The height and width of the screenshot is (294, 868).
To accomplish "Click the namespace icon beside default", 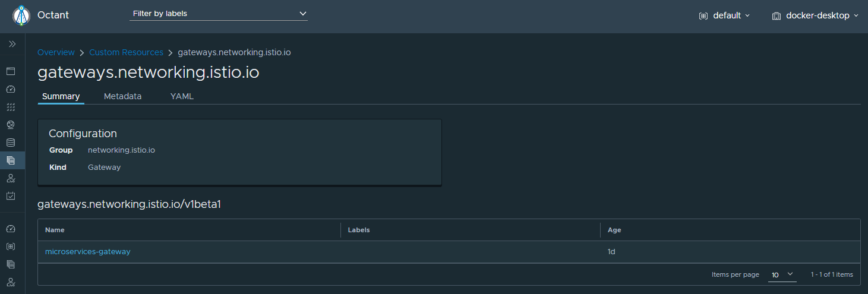I will tap(703, 16).
